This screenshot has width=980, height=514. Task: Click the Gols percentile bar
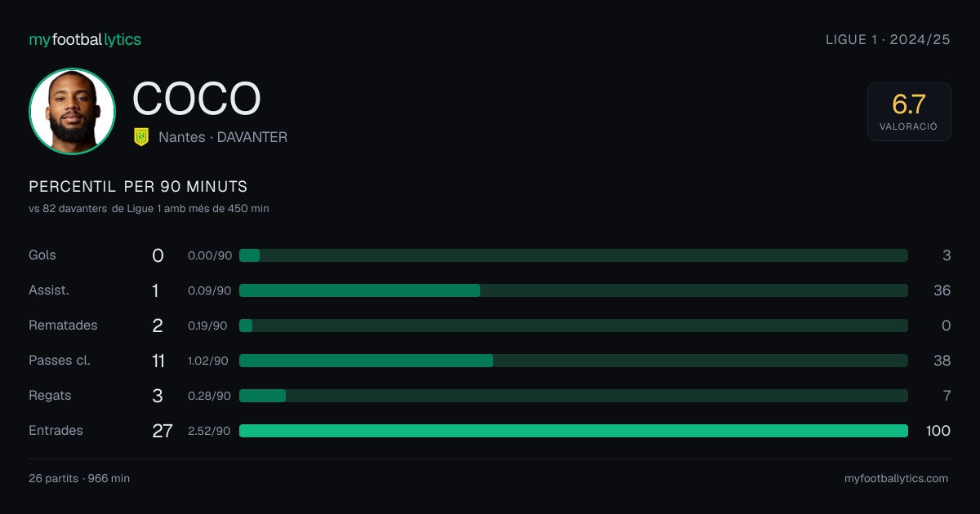coord(573,255)
